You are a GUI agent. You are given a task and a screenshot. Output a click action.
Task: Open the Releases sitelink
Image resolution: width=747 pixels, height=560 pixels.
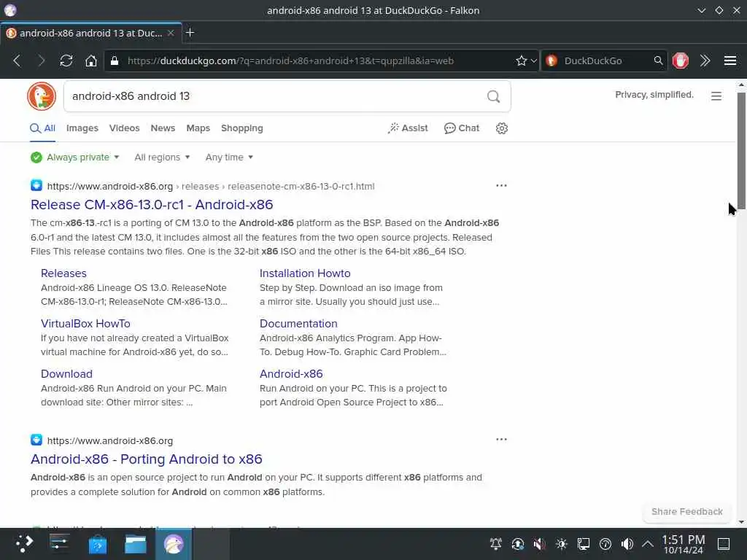64,273
